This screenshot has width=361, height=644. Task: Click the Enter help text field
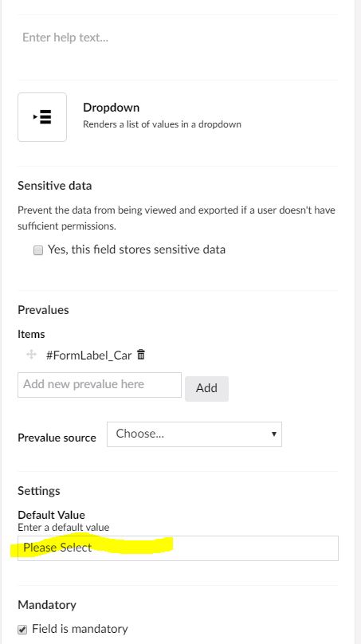click(178, 37)
